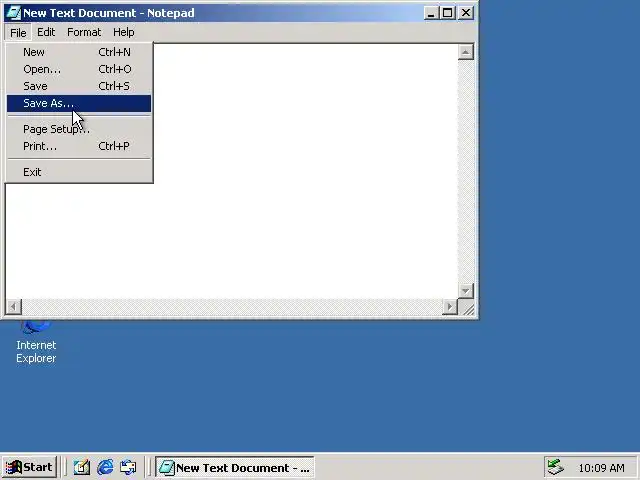
Task: Minimize the Notepad window
Action: click(x=431, y=13)
